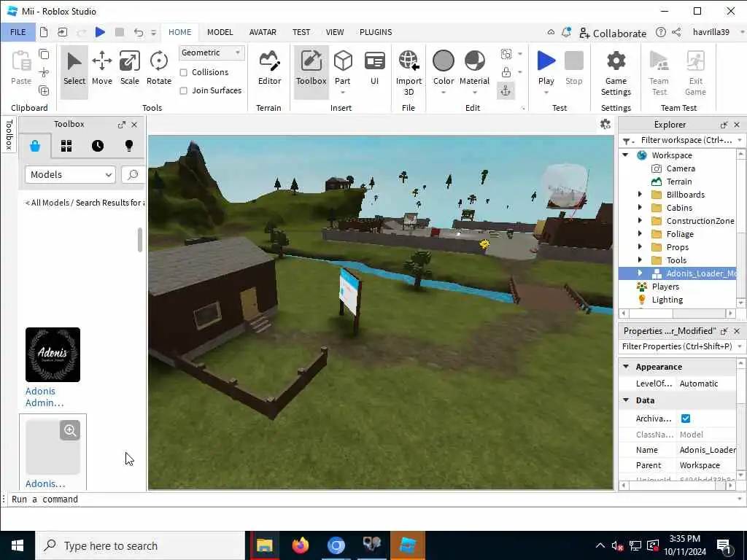Expand the Foliage folder
The height and width of the screenshot is (560, 747).
640,234
